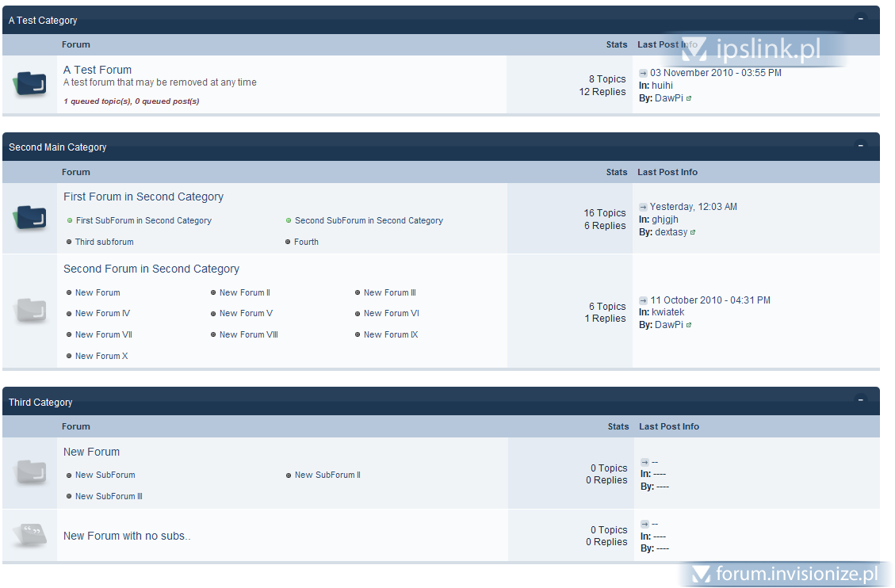View the kwiatek topic link
The image size is (895, 588).
tap(667, 312)
